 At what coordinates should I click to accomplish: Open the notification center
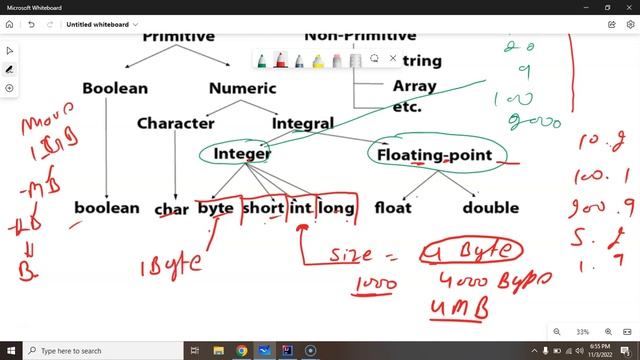625,351
